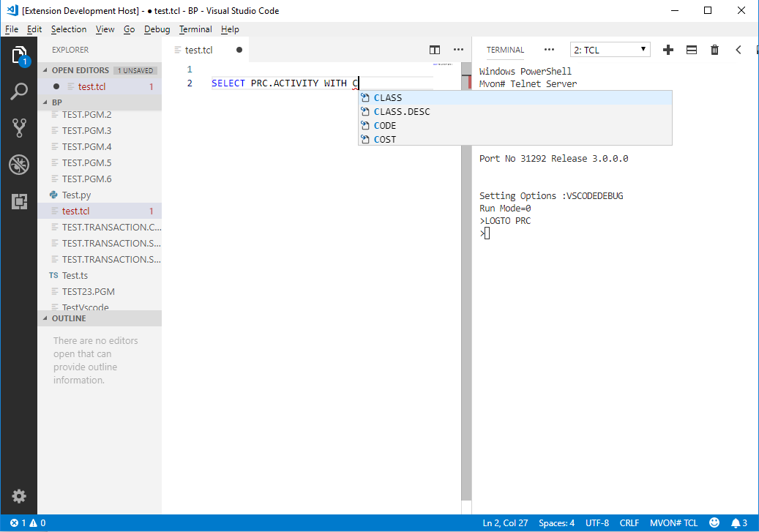Collapse the Outline section
The width and height of the screenshot is (759, 532).
tap(45, 318)
